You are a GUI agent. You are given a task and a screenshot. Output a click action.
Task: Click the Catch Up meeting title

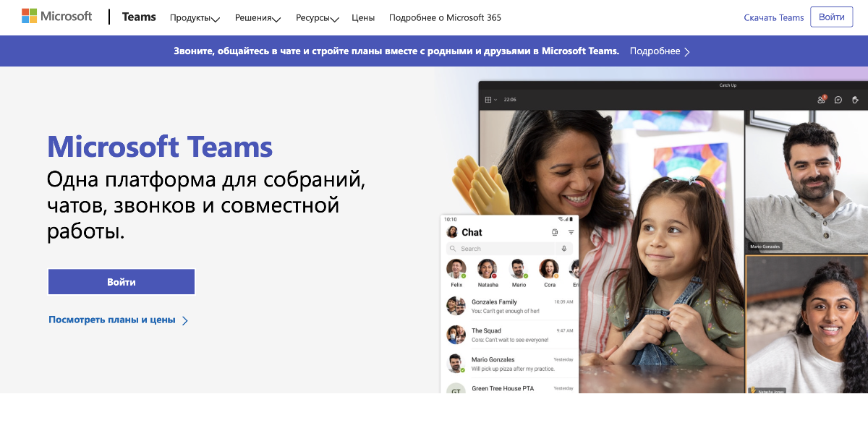(728, 85)
